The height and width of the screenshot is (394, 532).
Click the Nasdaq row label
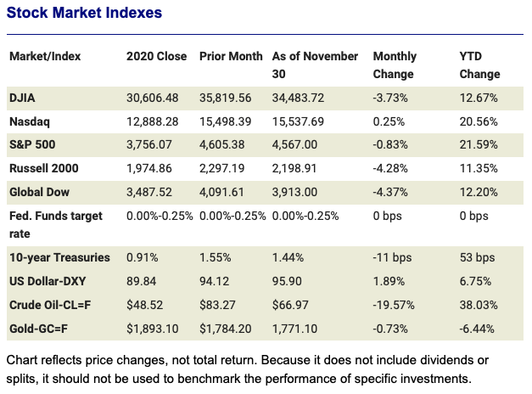pos(31,120)
